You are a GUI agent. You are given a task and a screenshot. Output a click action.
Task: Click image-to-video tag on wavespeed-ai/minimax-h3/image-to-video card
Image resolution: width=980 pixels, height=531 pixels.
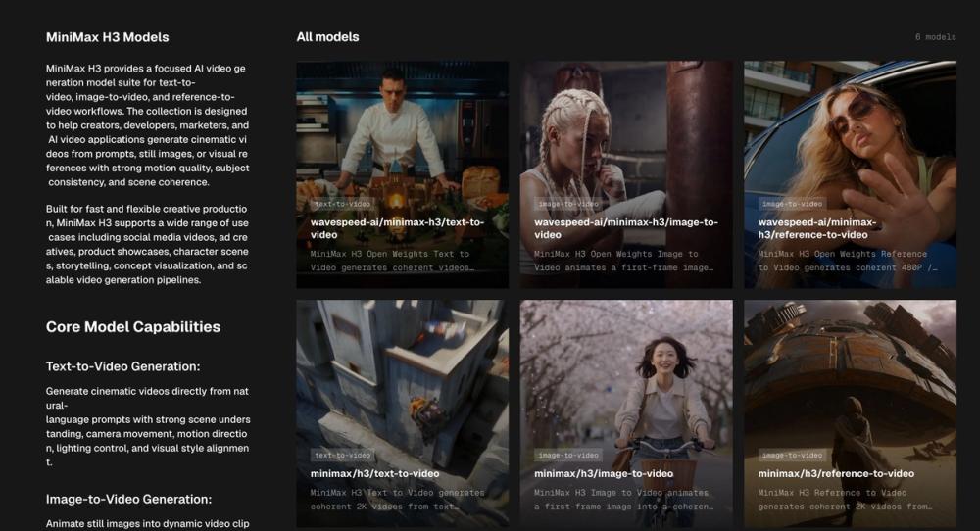click(568, 204)
